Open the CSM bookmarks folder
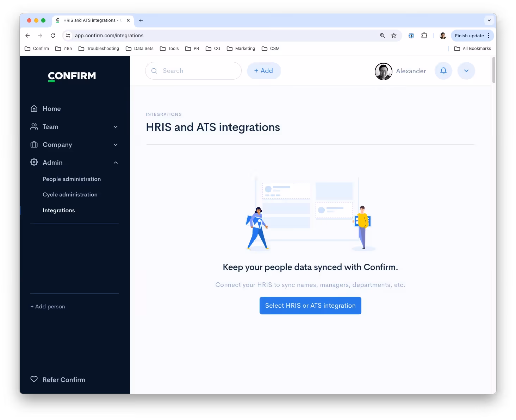This screenshot has height=420, width=516. pyautogui.click(x=271, y=49)
